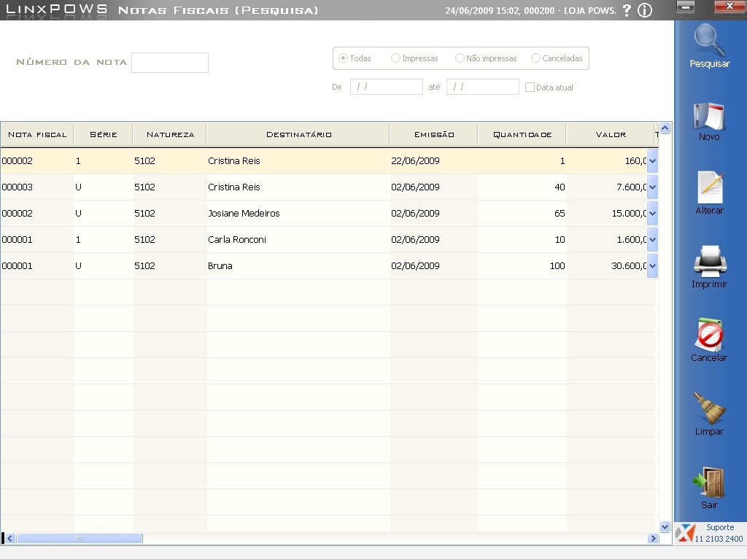
Task: Expand the dropdown arrow on Josiane Medeiros row
Action: tap(652, 214)
